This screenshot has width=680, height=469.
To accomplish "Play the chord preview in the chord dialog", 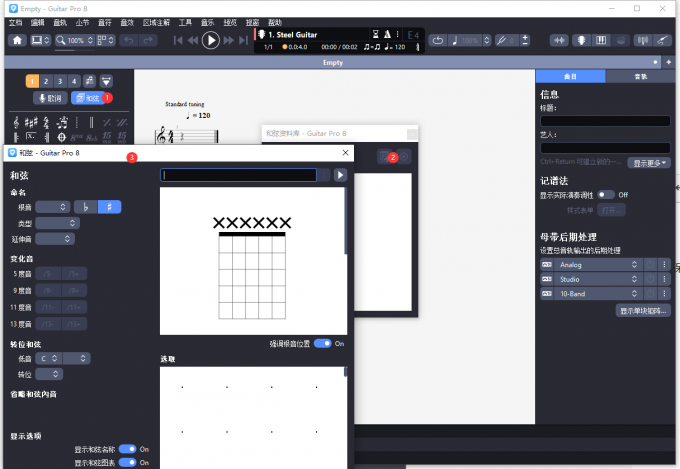I will (339, 175).
